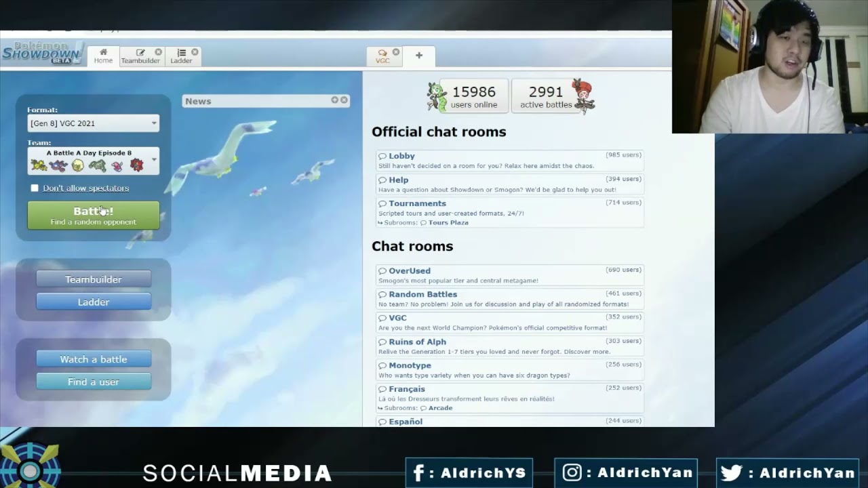Close the News panel with its X icon
The height and width of the screenshot is (488, 868).
point(344,100)
